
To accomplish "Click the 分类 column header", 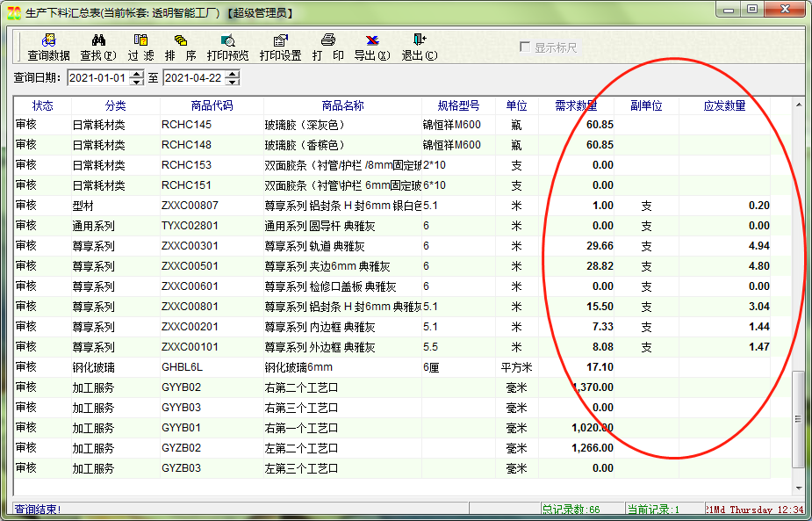I will [116, 105].
